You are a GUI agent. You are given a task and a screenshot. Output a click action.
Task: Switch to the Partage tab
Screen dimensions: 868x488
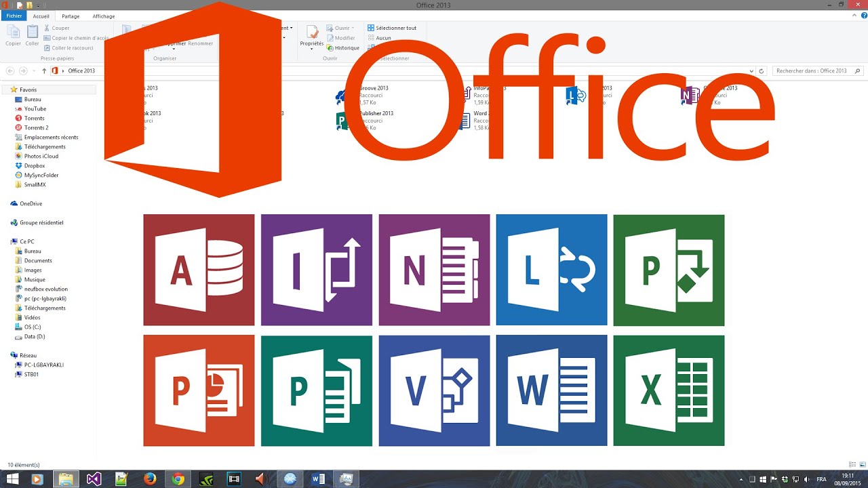(71, 16)
